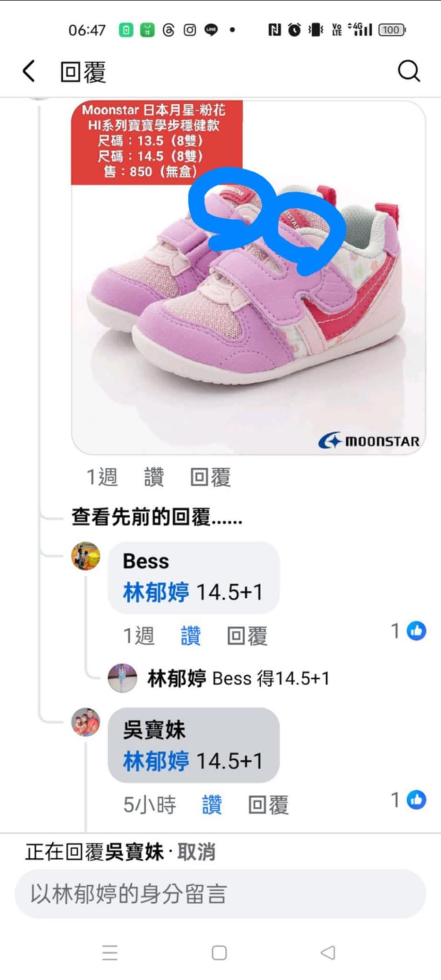Toggle 讚 on 吳寶妹's comment
The height and width of the screenshot is (980, 441).
pyautogui.click(x=212, y=805)
